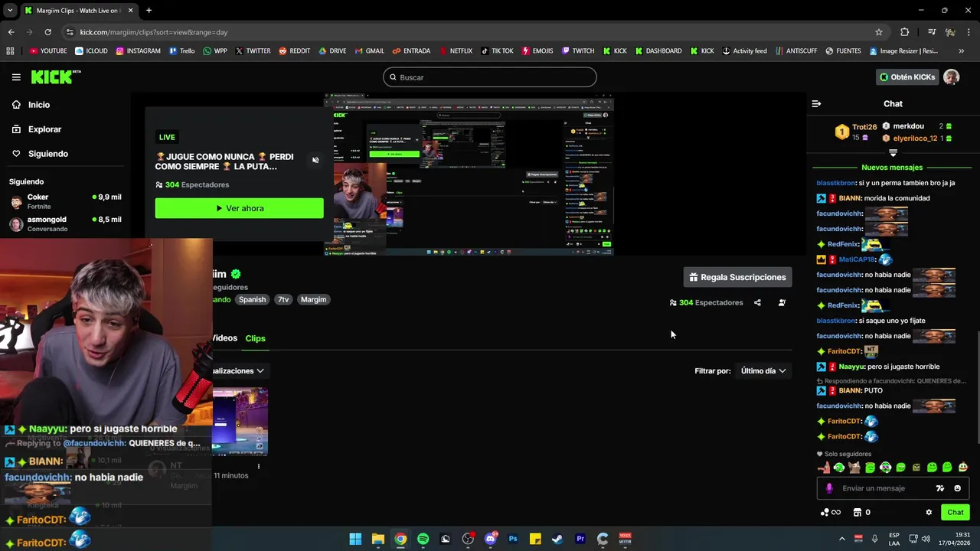Viewport: 980px width, 551px height.
Task: Click the Buscar search field
Action: [490, 77]
